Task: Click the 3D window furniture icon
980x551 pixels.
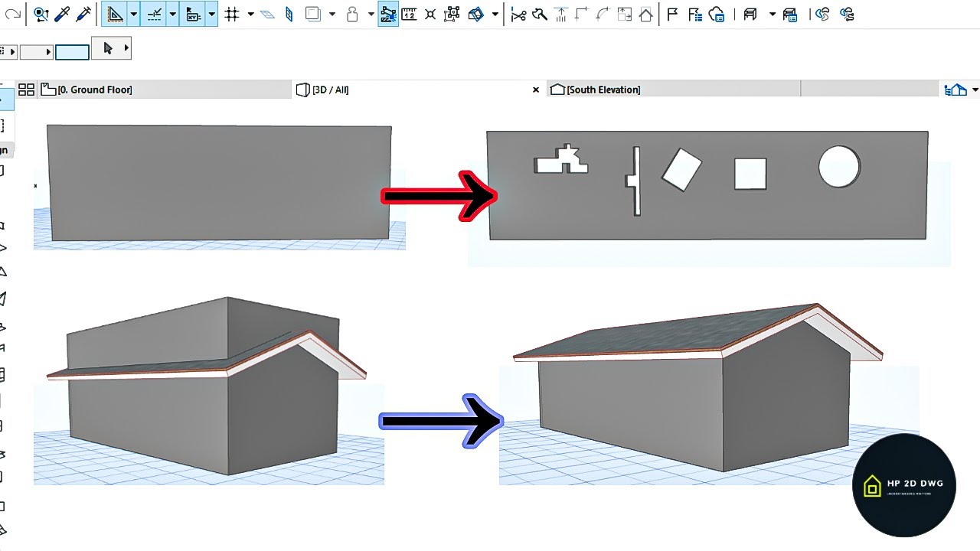Action: [x=750, y=14]
